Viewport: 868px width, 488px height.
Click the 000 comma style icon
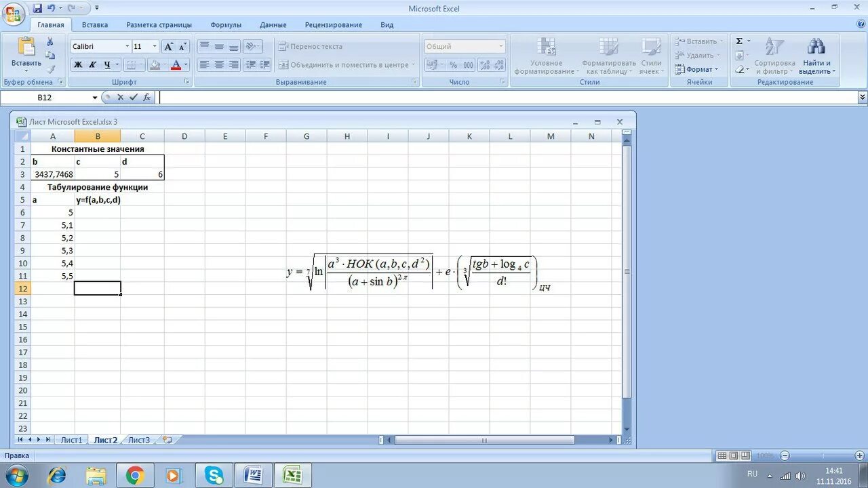[468, 65]
